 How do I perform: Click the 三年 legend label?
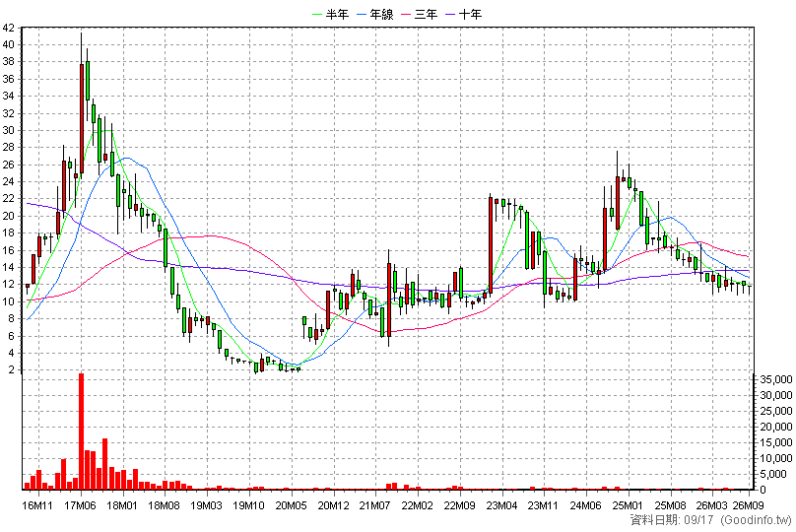coord(426,14)
